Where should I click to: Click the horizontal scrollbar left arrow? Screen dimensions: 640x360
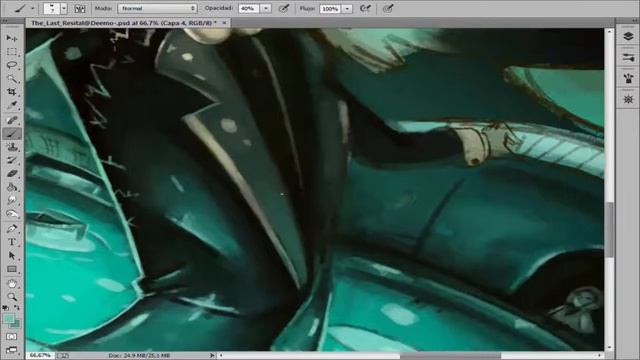(221, 356)
